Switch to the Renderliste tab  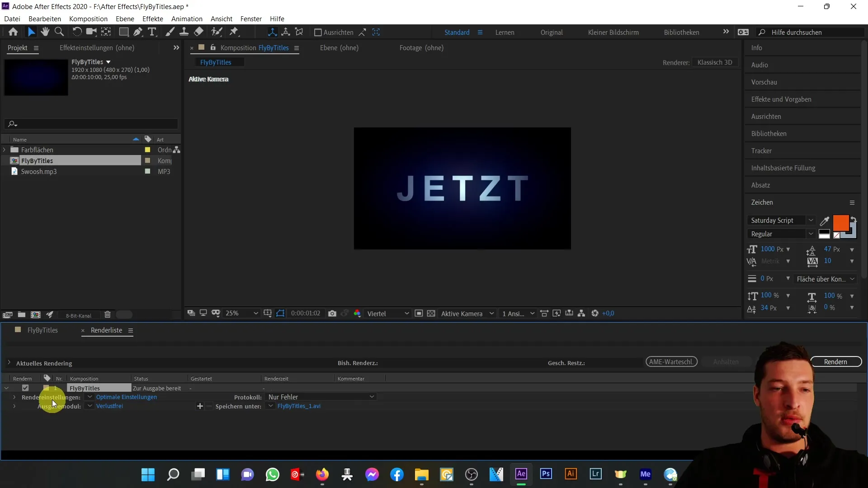[x=106, y=329]
